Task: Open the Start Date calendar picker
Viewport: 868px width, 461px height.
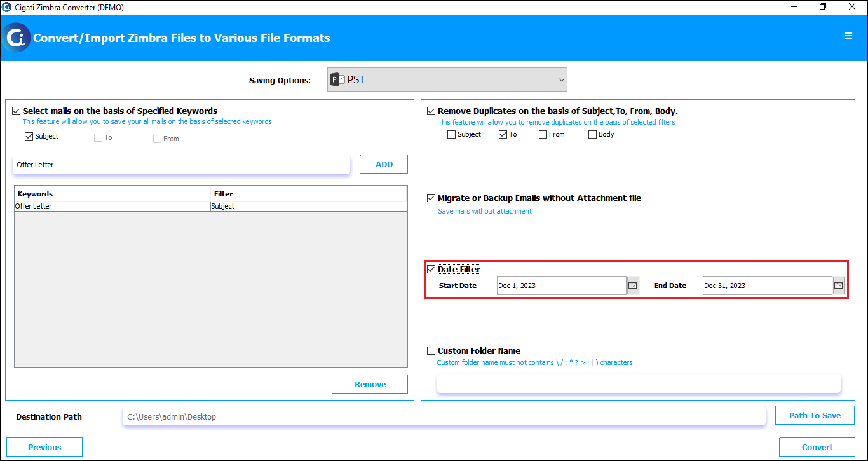Action: (633, 286)
